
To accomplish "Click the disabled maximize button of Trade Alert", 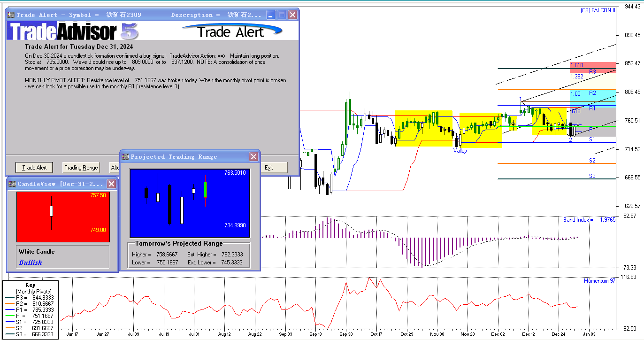I will coord(282,15).
